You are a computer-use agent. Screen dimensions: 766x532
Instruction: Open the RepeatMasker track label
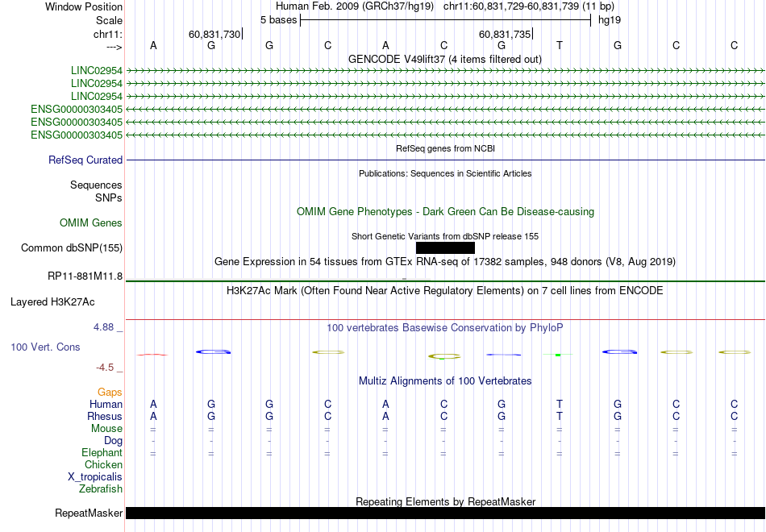(89, 513)
